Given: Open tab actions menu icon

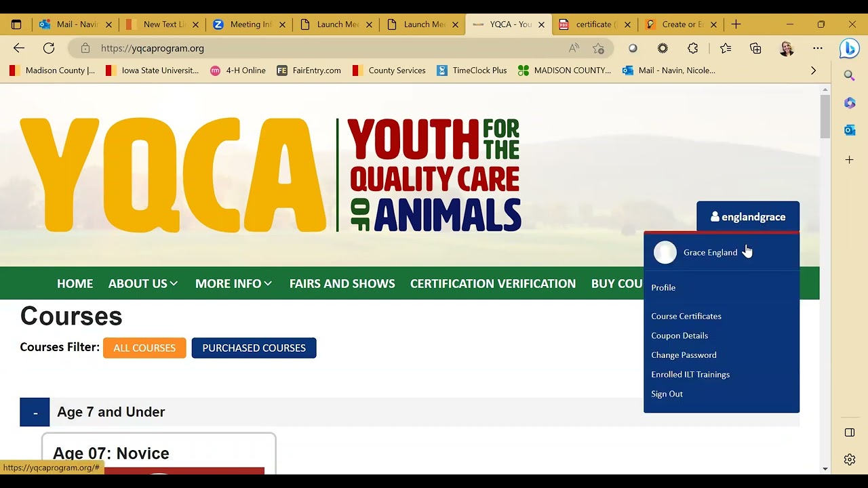Looking at the screenshot, I should coord(16,24).
